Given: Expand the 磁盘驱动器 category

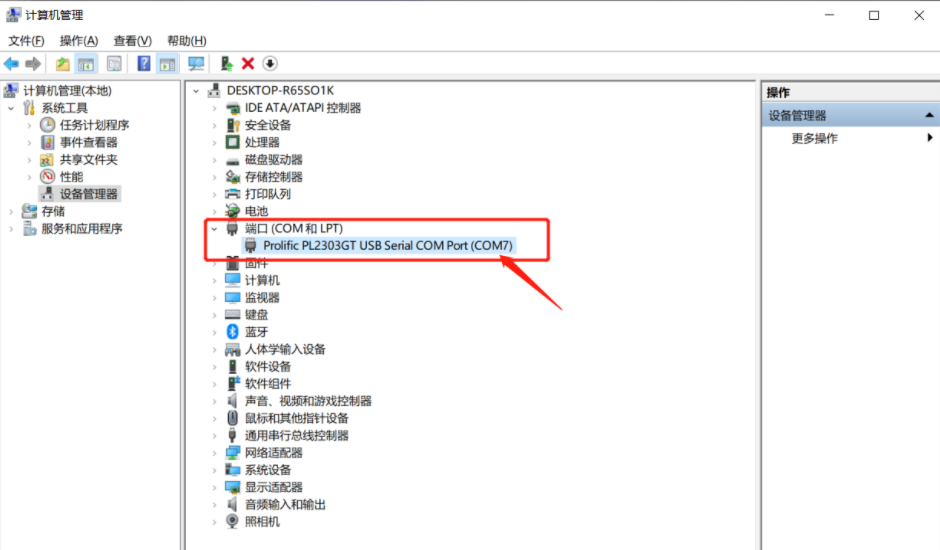Looking at the screenshot, I should [215, 160].
